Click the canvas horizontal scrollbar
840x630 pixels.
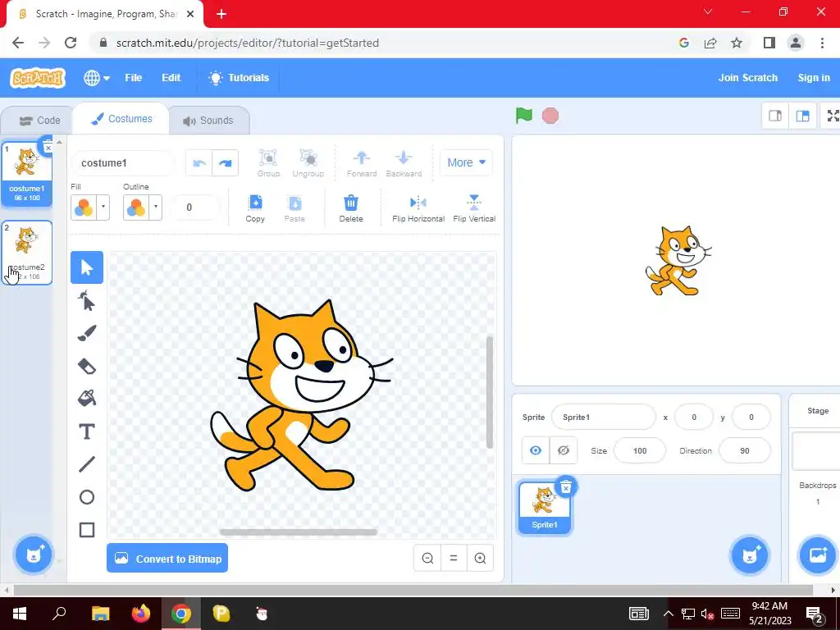coord(299,532)
